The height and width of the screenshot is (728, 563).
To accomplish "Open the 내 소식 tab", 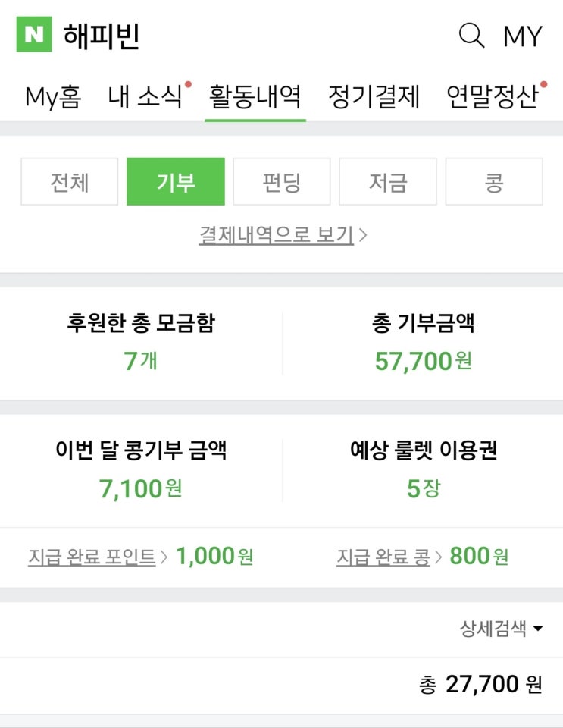I will click(145, 97).
